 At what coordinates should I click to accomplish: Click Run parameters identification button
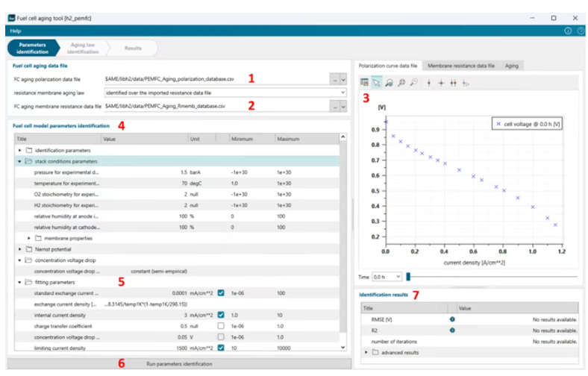point(179,364)
